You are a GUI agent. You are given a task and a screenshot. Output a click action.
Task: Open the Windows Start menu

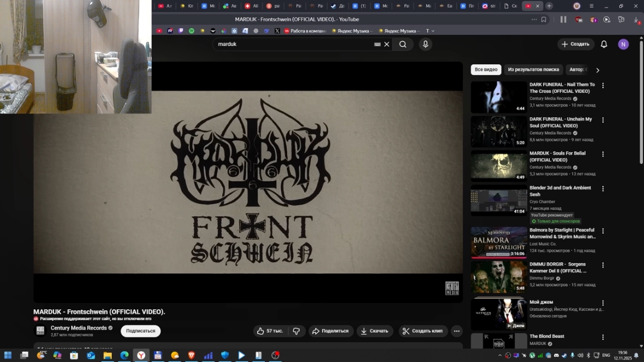[x=8, y=355]
